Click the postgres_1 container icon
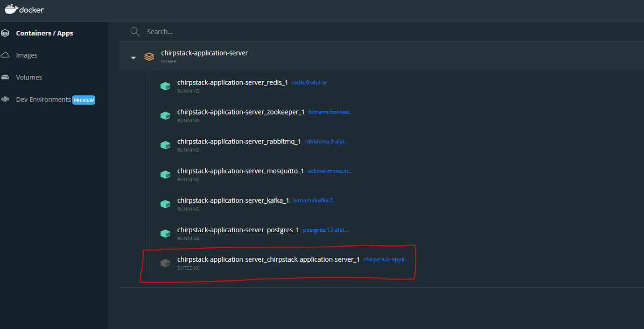This screenshot has height=329, width=644. pyautogui.click(x=165, y=233)
